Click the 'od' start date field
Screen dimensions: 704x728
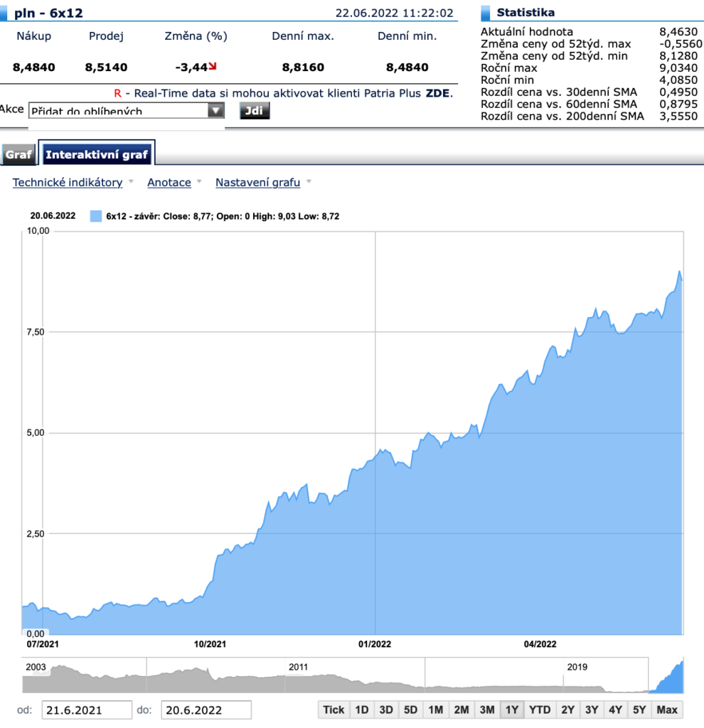click(87, 710)
